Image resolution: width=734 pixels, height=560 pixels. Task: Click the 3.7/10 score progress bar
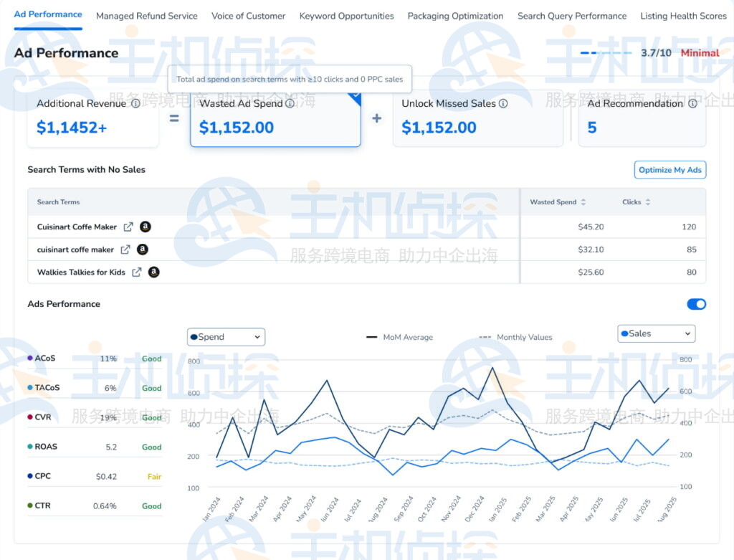[x=606, y=53]
